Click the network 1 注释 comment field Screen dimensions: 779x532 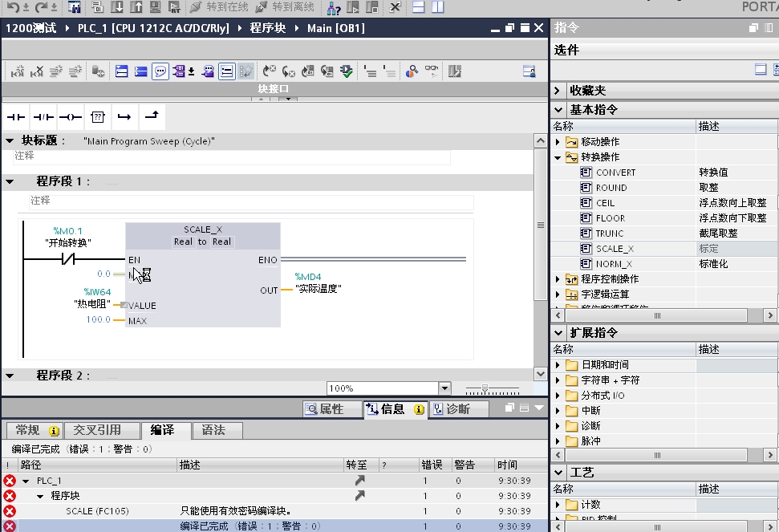pos(251,201)
